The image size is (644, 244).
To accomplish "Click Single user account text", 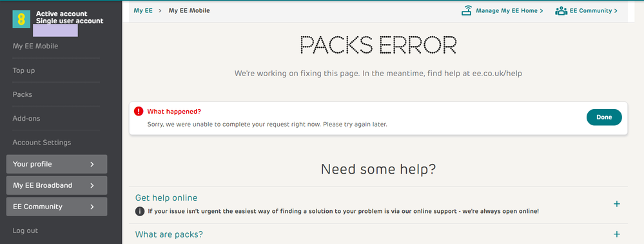I will tap(70, 21).
